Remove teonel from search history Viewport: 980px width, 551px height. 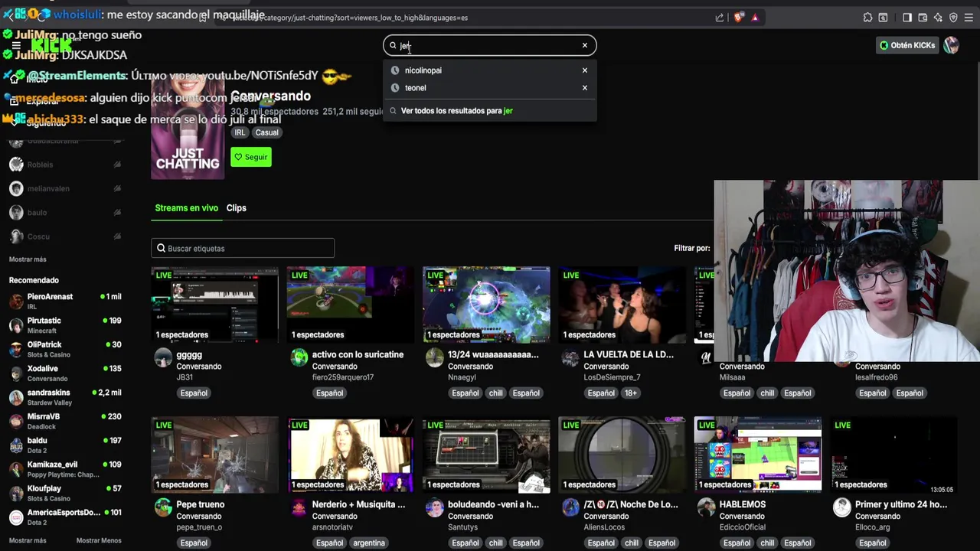pos(585,87)
